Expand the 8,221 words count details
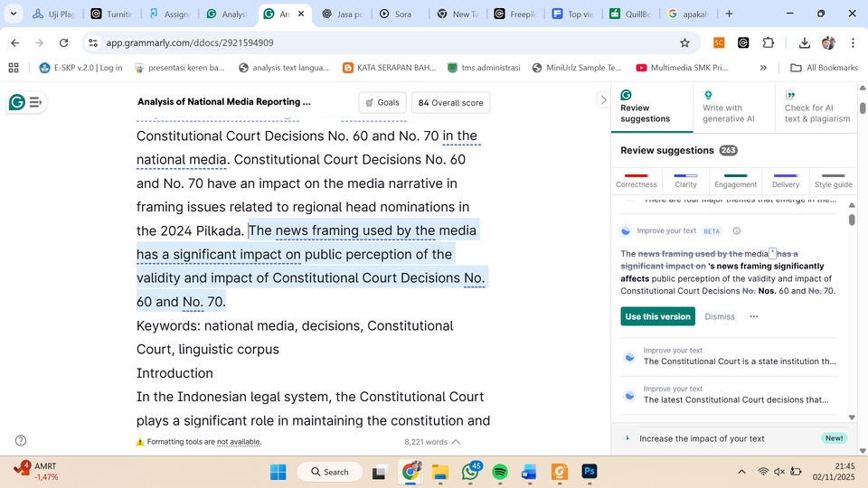The image size is (868, 488). click(456, 442)
